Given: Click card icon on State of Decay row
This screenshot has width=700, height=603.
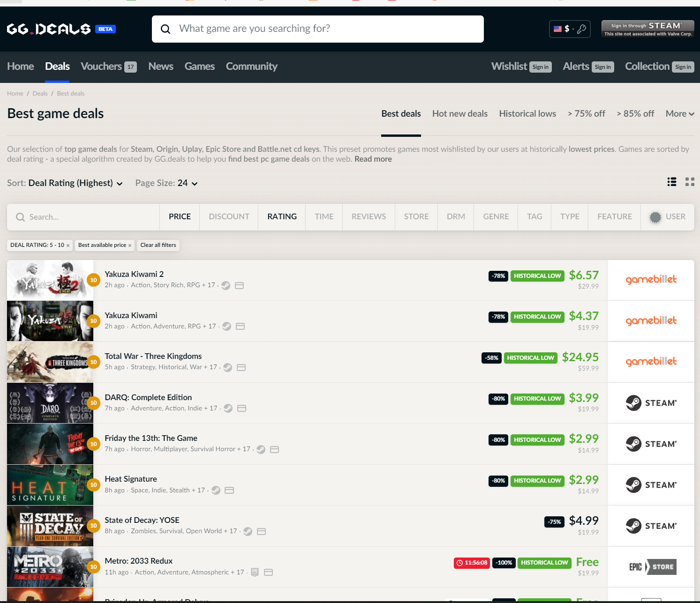Looking at the screenshot, I should (262, 531).
